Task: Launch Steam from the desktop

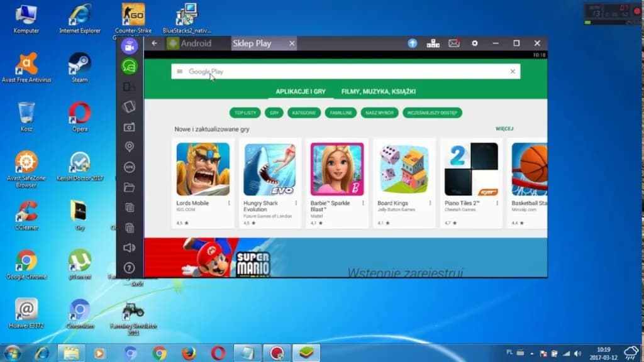Action: 79,64
